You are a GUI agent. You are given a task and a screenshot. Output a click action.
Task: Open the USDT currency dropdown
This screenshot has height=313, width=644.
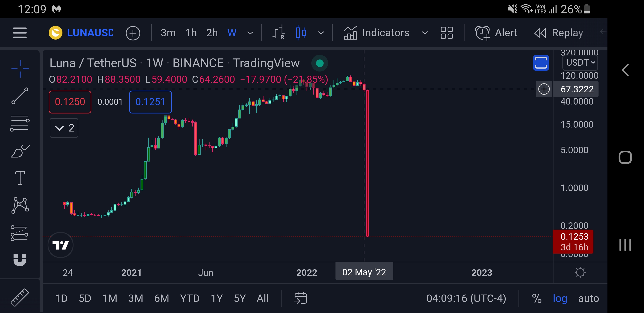pyautogui.click(x=580, y=62)
